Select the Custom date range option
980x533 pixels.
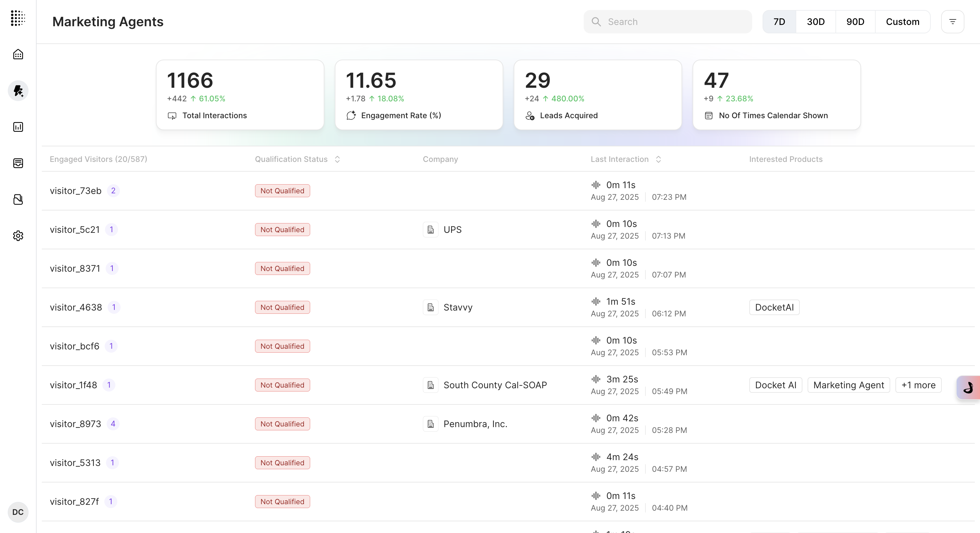click(x=903, y=22)
